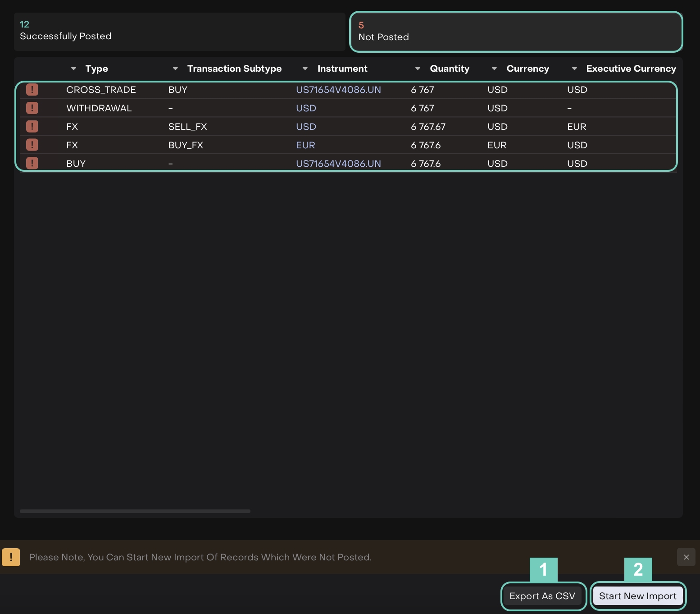Click error icon on WITHDRAWAL row

click(32, 108)
